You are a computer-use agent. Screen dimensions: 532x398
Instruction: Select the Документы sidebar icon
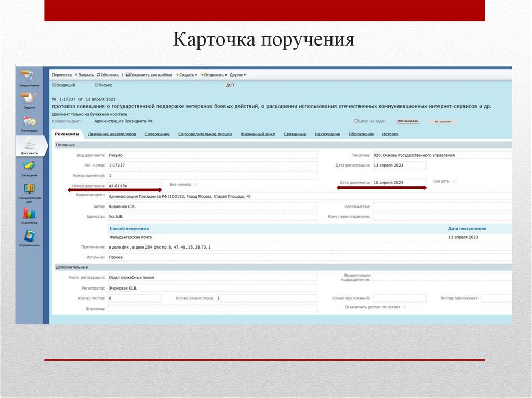pyautogui.click(x=30, y=146)
